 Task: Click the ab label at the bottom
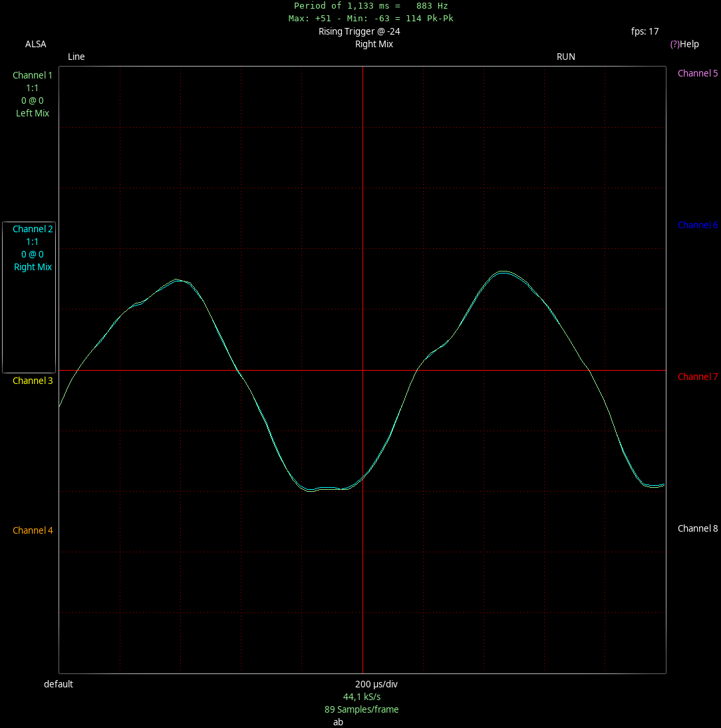[x=339, y=722]
